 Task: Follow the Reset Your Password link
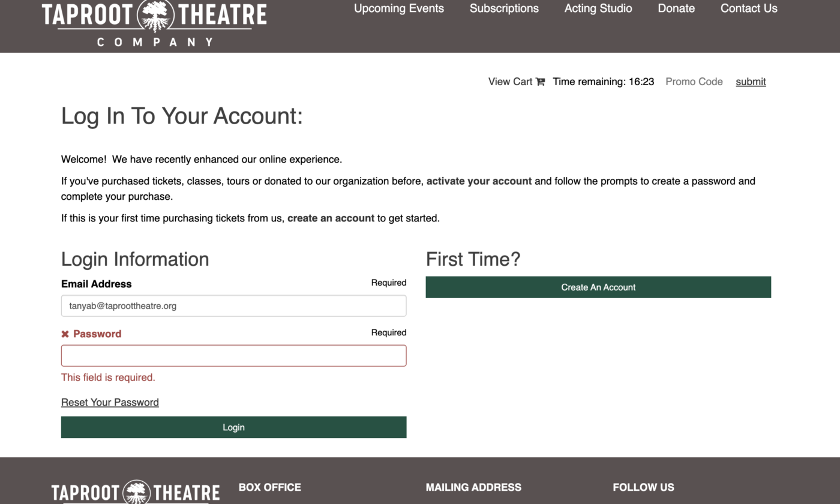tap(110, 402)
